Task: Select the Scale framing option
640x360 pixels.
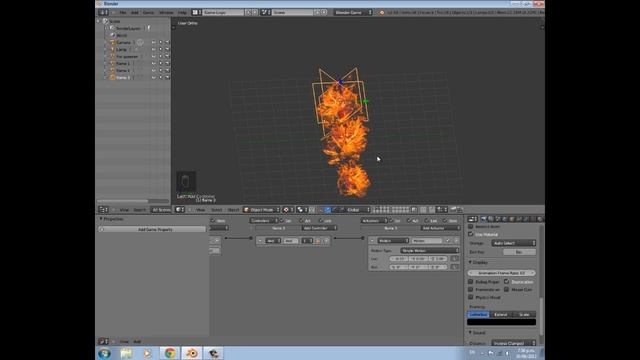Action: [x=524, y=314]
